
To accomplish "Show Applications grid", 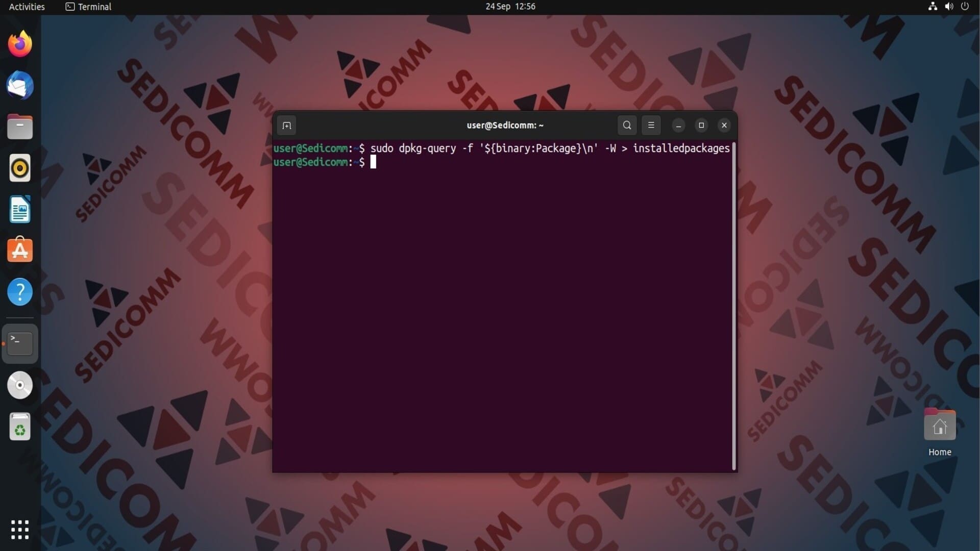I will [20, 530].
